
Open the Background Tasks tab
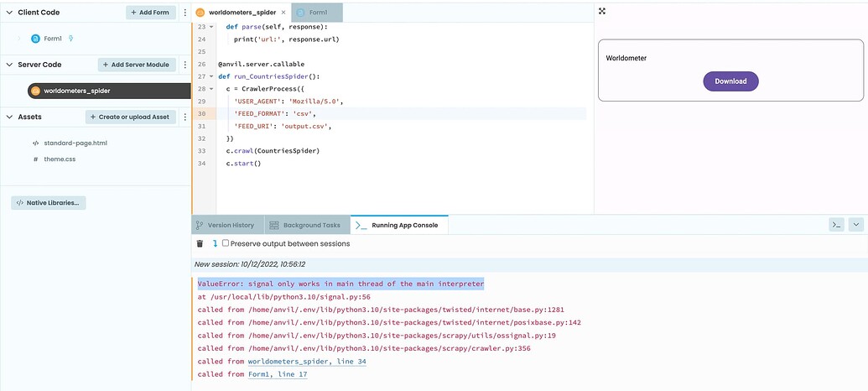(x=305, y=226)
